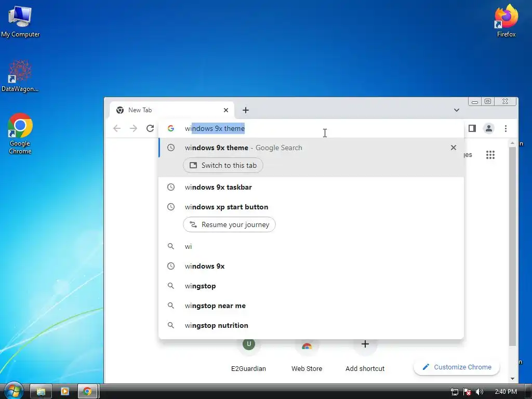
Task: Click the history clock icon beside windows 9x taskbar
Action: point(171,187)
